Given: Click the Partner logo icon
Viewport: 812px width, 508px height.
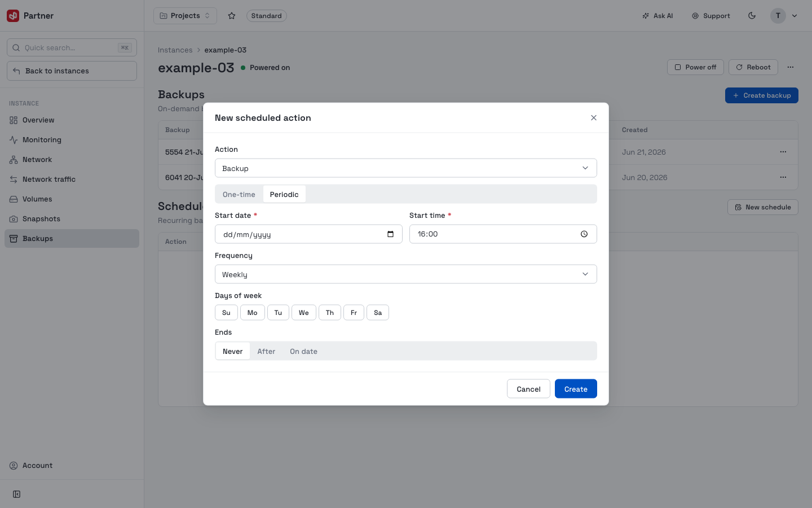Looking at the screenshot, I should click(x=13, y=16).
